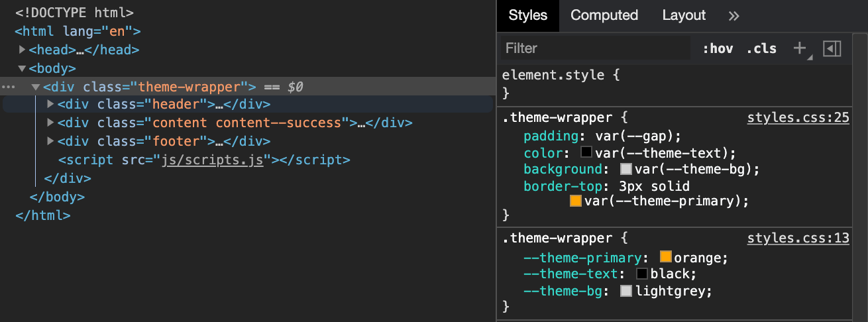Click the black value of --theme-text
868x322 pixels.
point(671,274)
